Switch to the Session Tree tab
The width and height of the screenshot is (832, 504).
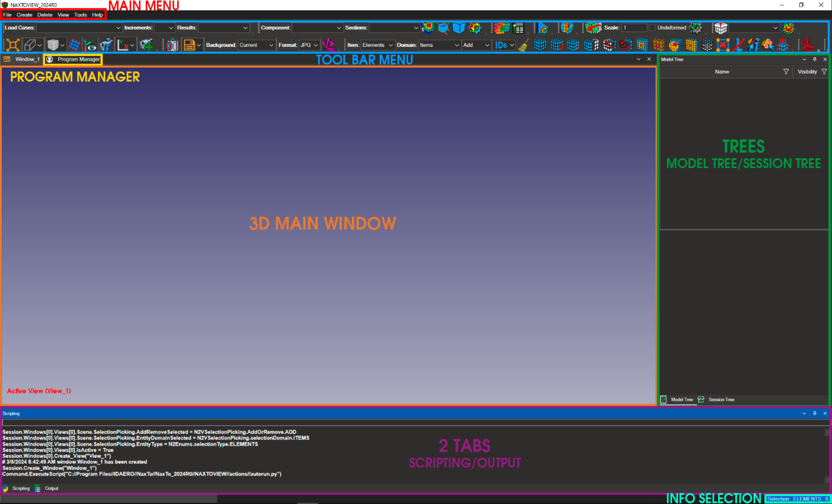tap(721, 399)
